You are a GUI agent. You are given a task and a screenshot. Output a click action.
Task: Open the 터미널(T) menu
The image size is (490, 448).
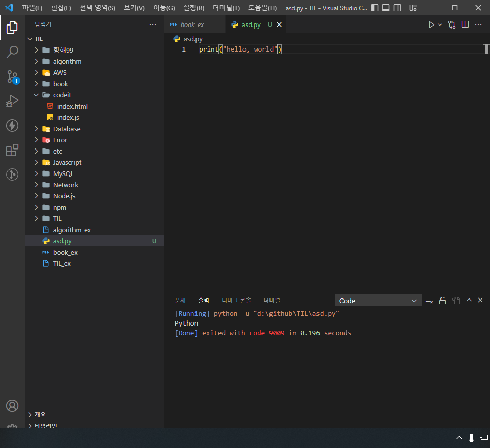226,8
